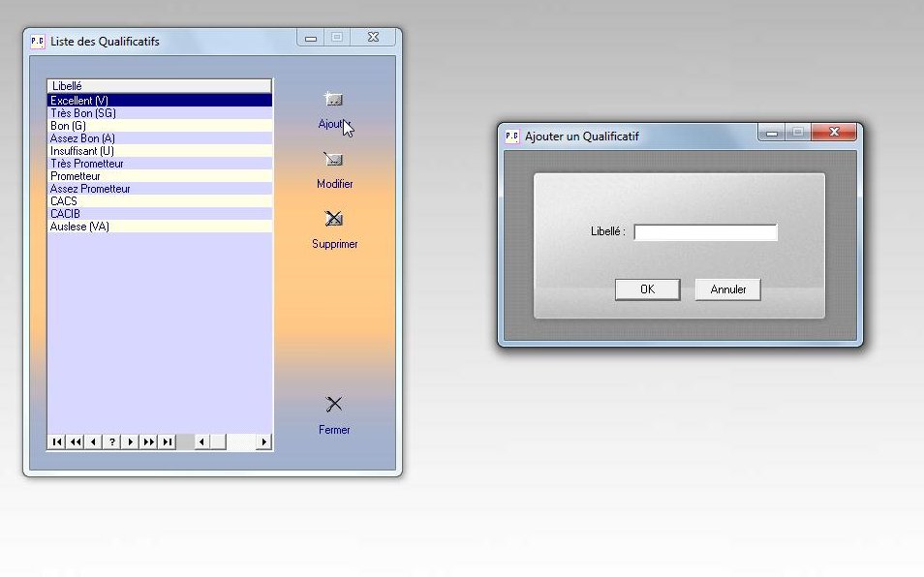Click the Modifier icon

tap(334, 160)
